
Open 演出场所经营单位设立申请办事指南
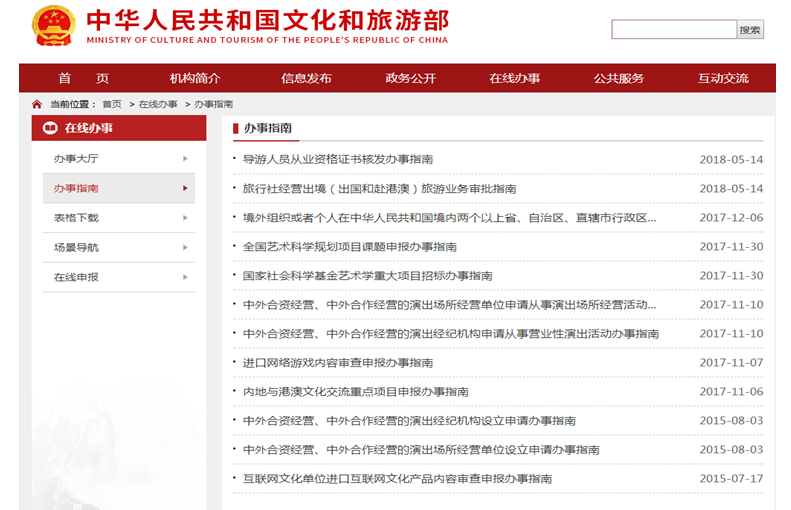coord(421,450)
